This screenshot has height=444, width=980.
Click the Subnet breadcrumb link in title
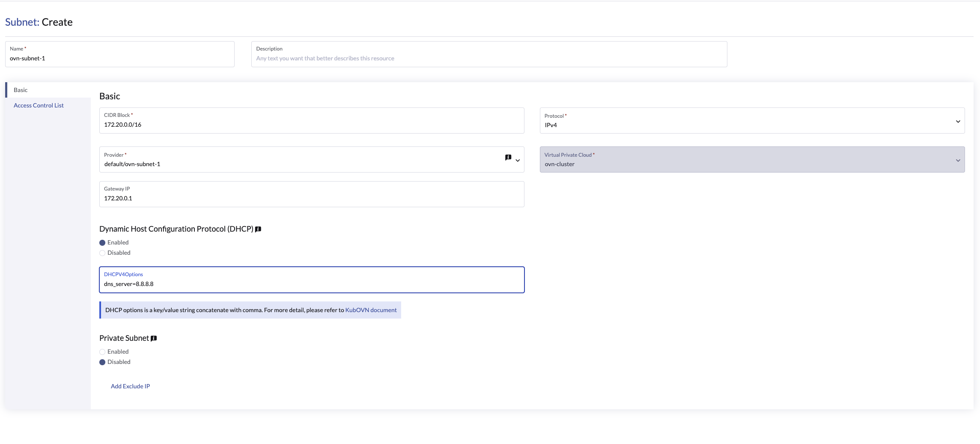coord(22,22)
